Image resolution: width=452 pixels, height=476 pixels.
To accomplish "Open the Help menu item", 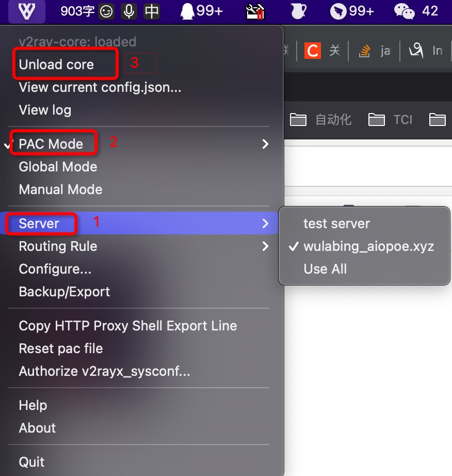I will pos(139,405).
